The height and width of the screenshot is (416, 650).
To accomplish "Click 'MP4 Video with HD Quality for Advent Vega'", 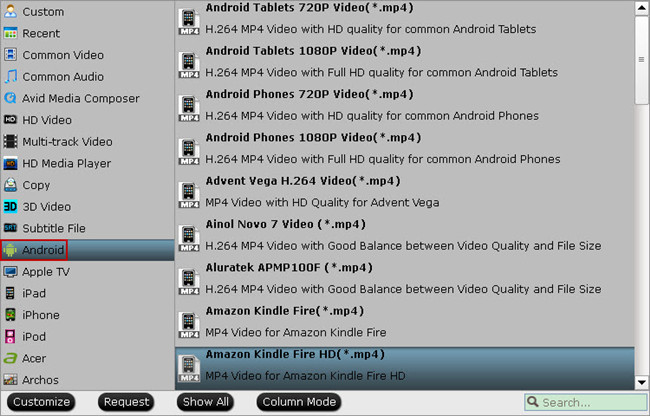I will click(x=322, y=203).
